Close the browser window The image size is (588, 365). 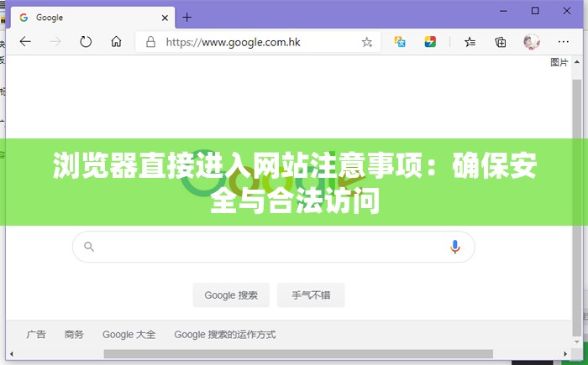tap(567, 11)
